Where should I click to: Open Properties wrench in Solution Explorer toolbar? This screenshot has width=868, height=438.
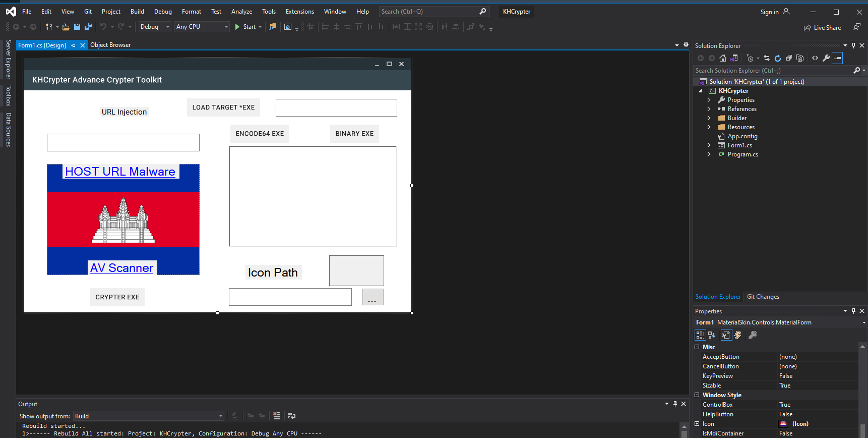pos(826,58)
